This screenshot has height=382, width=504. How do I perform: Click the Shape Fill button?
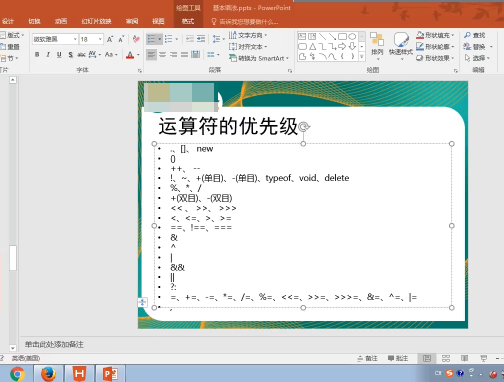[x=435, y=35]
